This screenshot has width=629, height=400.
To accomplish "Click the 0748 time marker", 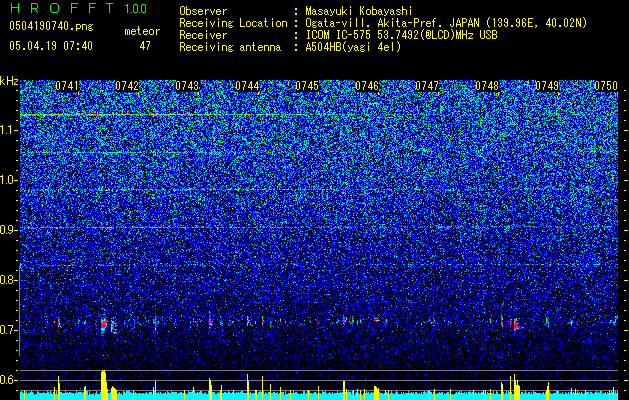I will 487,86.
